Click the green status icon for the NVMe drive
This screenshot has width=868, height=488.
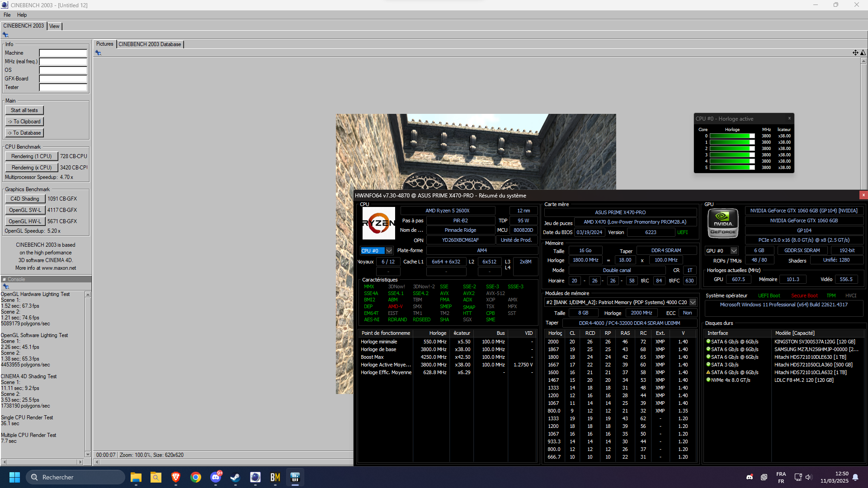pos(708,380)
